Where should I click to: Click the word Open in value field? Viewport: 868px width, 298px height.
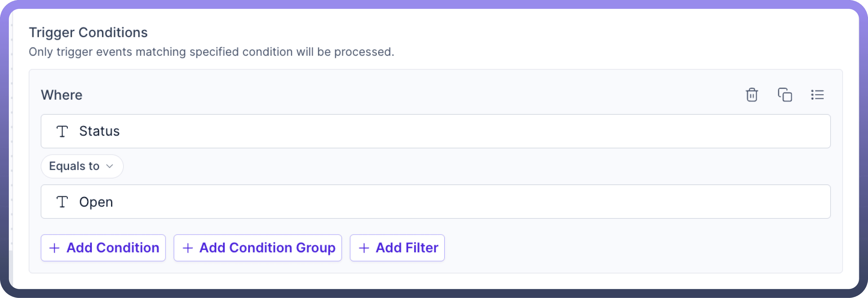96,202
